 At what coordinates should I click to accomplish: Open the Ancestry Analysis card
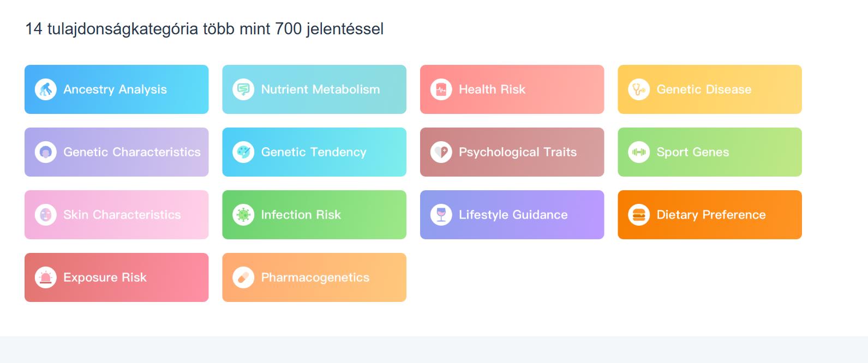(117, 89)
